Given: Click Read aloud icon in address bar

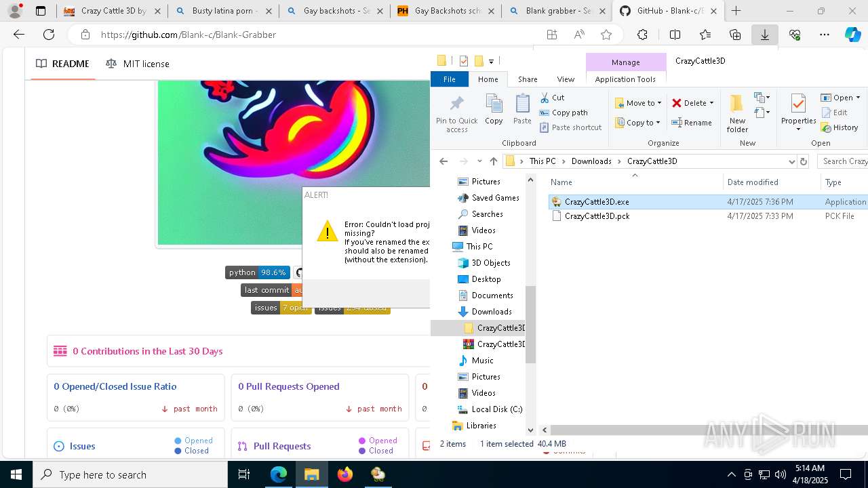Looking at the screenshot, I should coord(579,35).
